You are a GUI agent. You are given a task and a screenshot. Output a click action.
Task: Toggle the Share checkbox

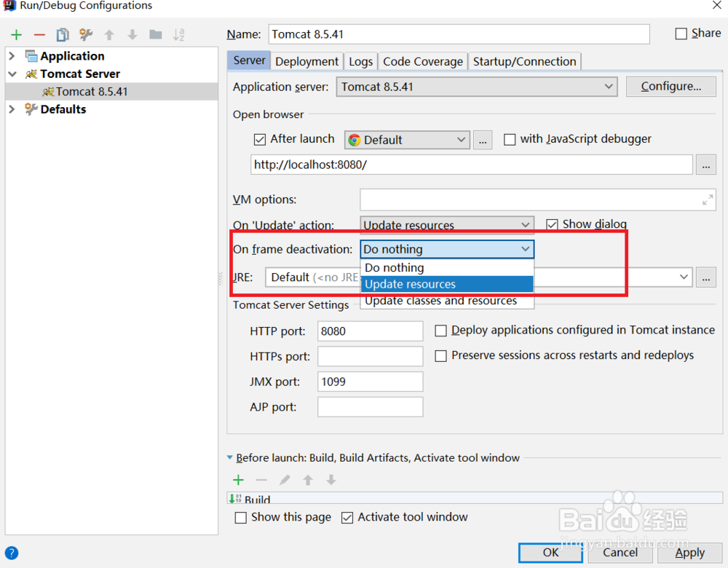[x=681, y=34]
